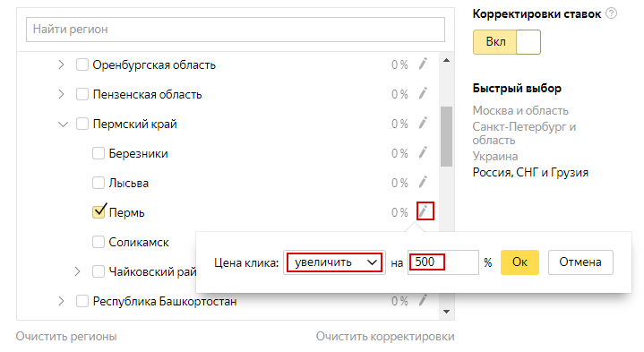
Task: Click the Отмена button
Action: [x=580, y=262]
